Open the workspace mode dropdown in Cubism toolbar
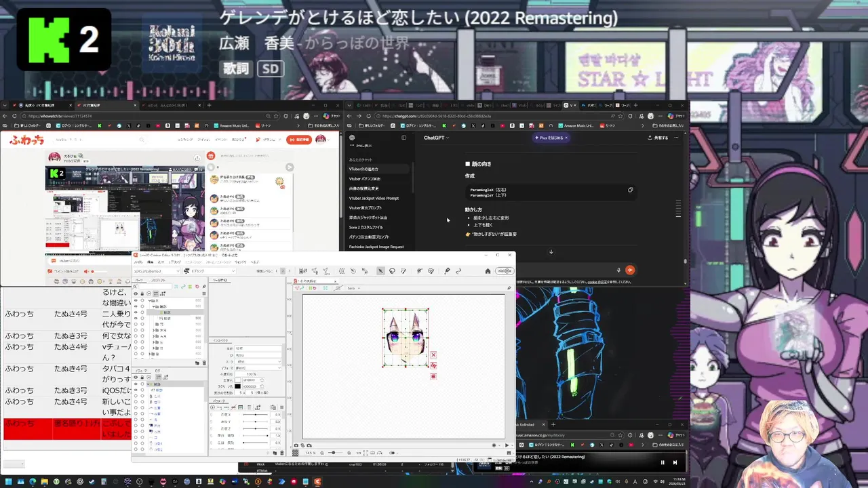Screen dimensions: 868x488 pos(210,271)
